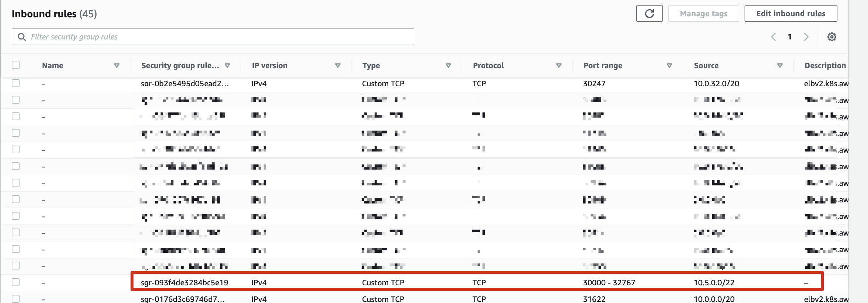Image resolution: width=868 pixels, height=303 pixels.
Task: Select source 10.5.0.0/22 cell
Action: 714,283
